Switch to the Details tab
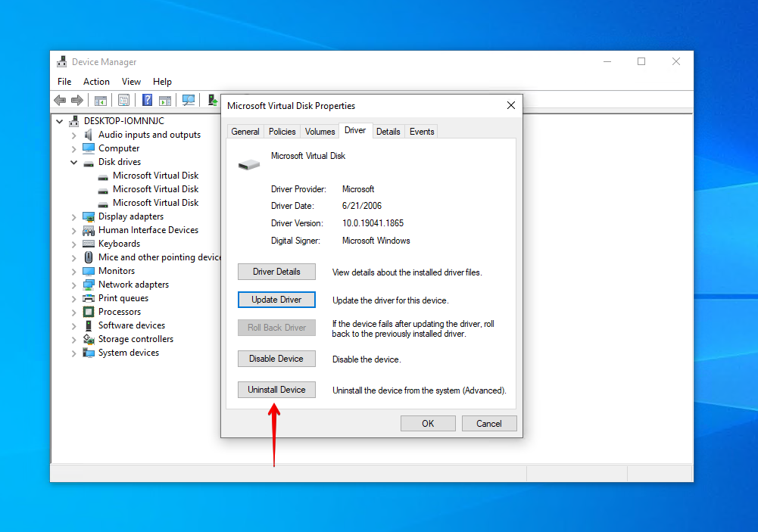 (x=388, y=132)
